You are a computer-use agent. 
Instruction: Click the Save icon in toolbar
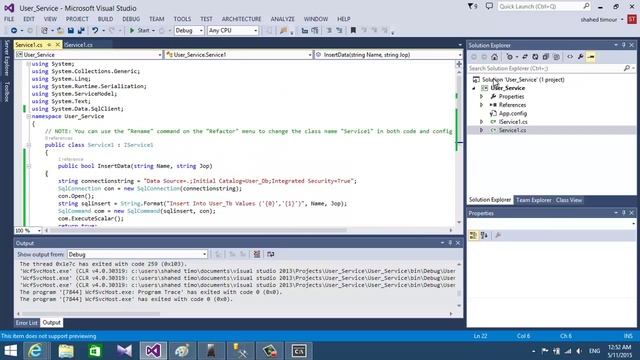[x=71, y=31]
